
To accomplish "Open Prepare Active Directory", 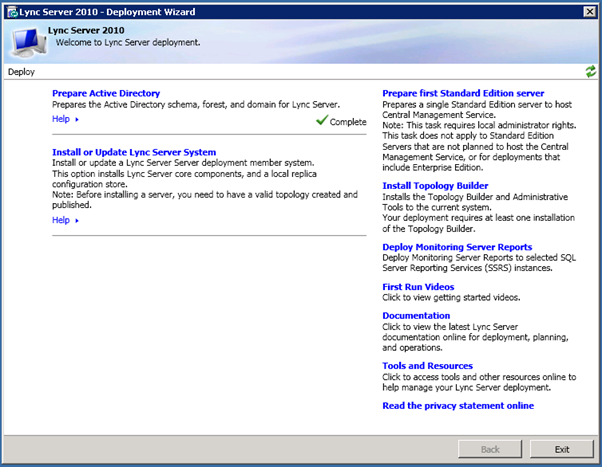I will [x=105, y=93].
